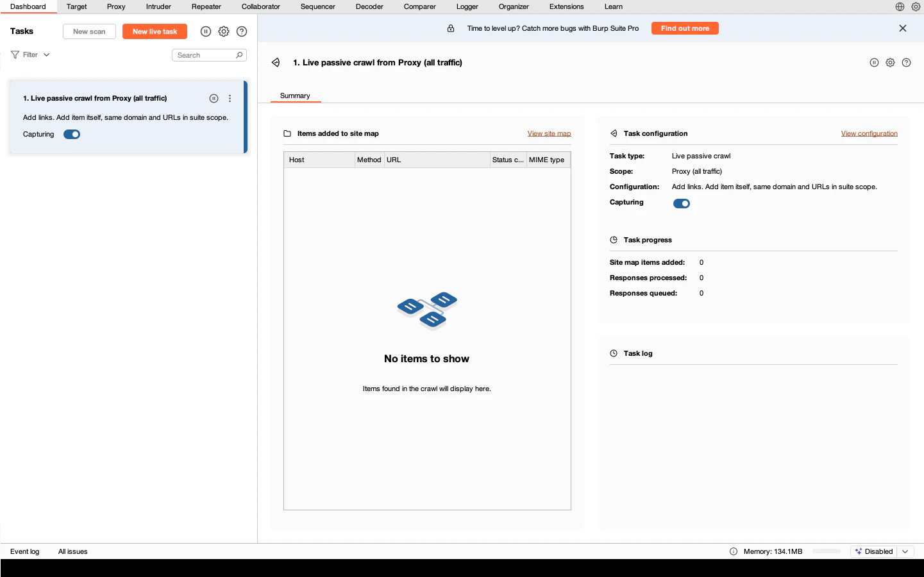Open the Repeater tab
This screenshot has width=924, height=577.
206,6
